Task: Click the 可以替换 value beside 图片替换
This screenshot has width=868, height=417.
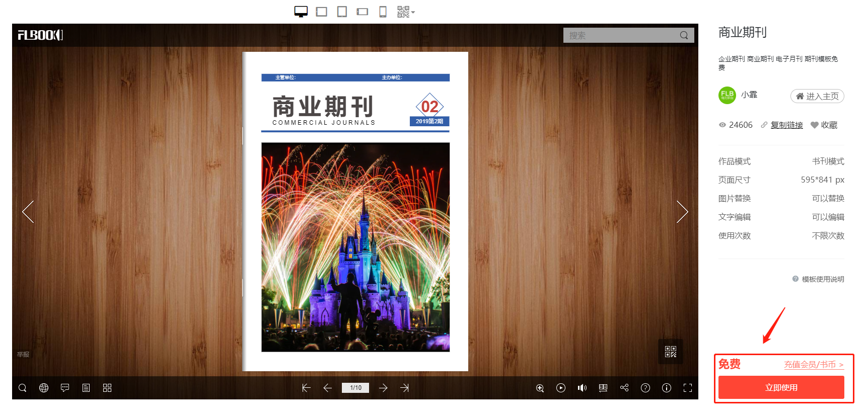Action: tap(828, 199)
